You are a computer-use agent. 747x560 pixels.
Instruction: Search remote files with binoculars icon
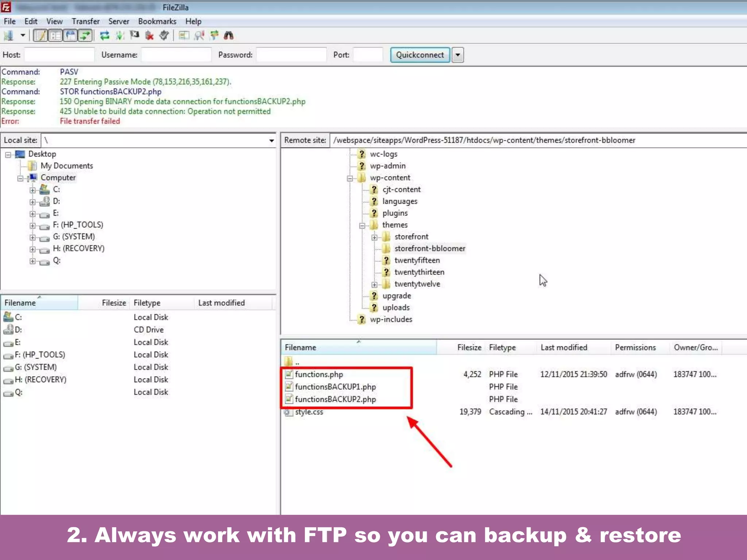click(229, 35)
